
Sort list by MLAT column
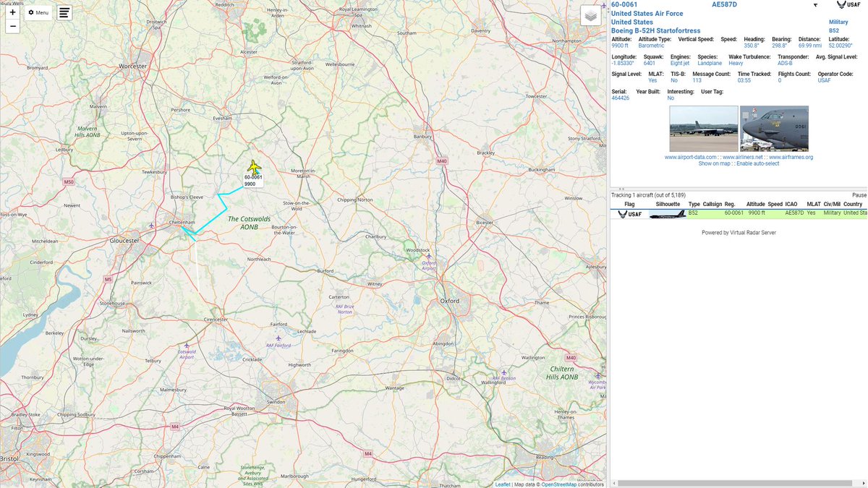[x=814, y=205]
